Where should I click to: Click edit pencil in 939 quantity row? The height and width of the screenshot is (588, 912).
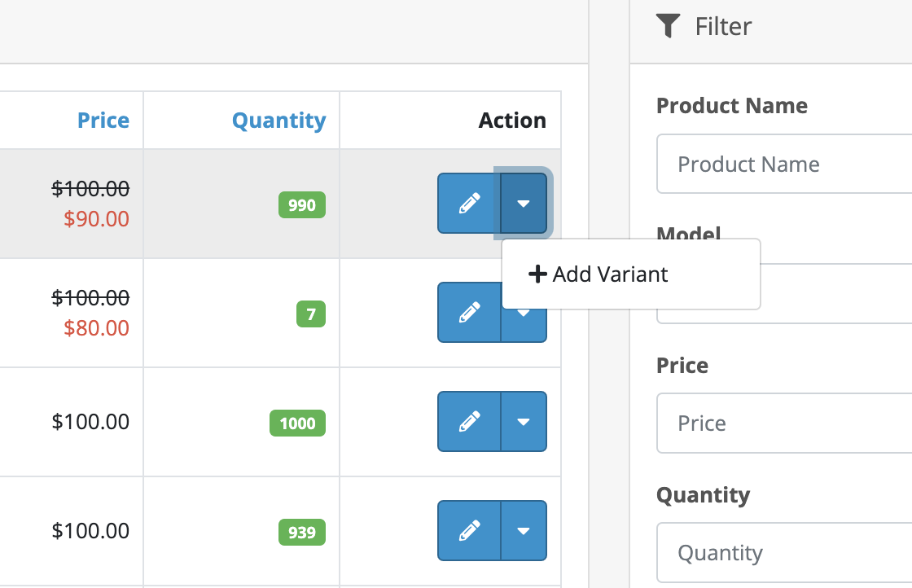pyautogui.click(x=469, y=530)
